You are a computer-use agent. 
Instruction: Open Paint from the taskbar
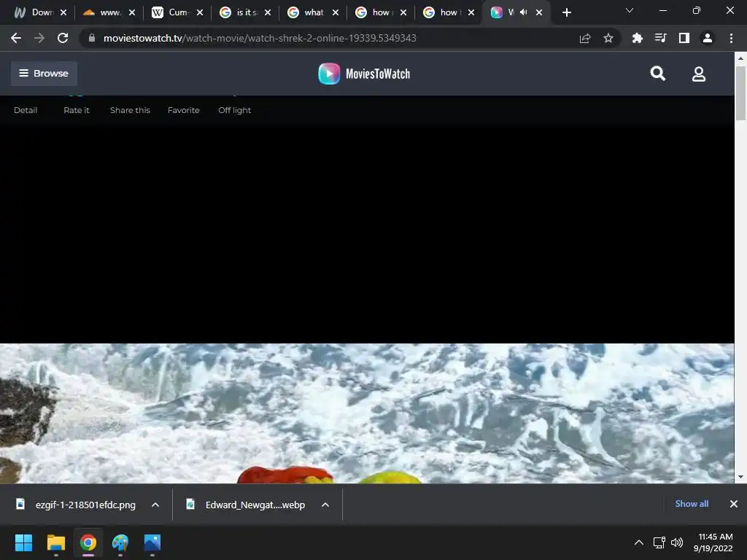[120, 542]
